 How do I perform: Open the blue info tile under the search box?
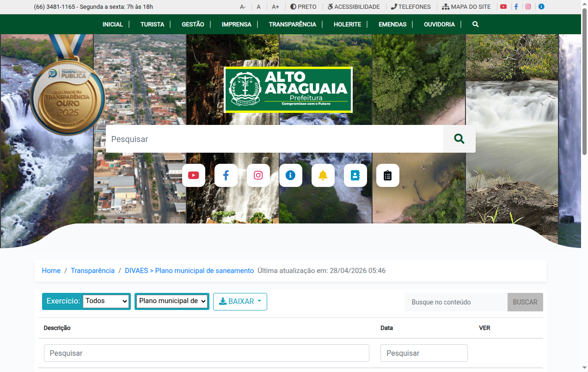coord(291,175)
